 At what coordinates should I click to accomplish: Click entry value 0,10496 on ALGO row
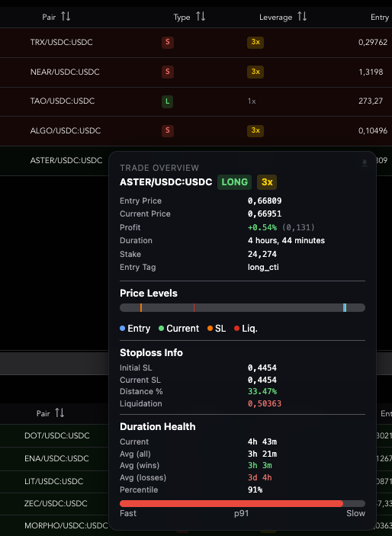pyautogui.click(x=373, y=130)
